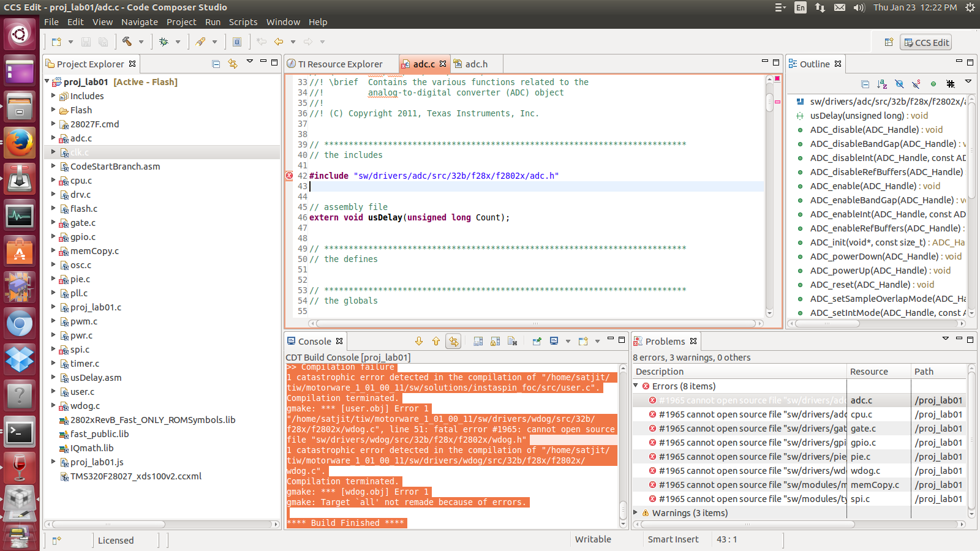Click the toggle block selection toolbar icon
This screenshot has height=551, width=980.
click(237, 42)
